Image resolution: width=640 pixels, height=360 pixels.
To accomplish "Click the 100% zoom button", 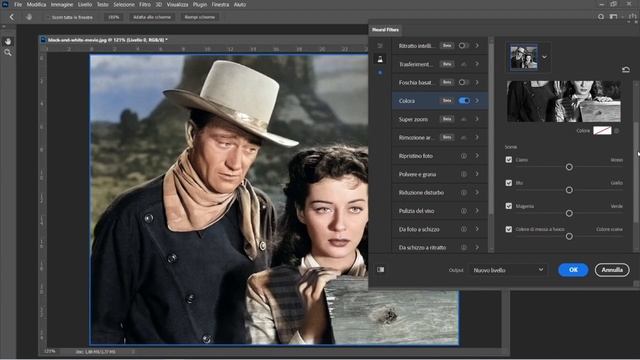I will coord(114,17).
